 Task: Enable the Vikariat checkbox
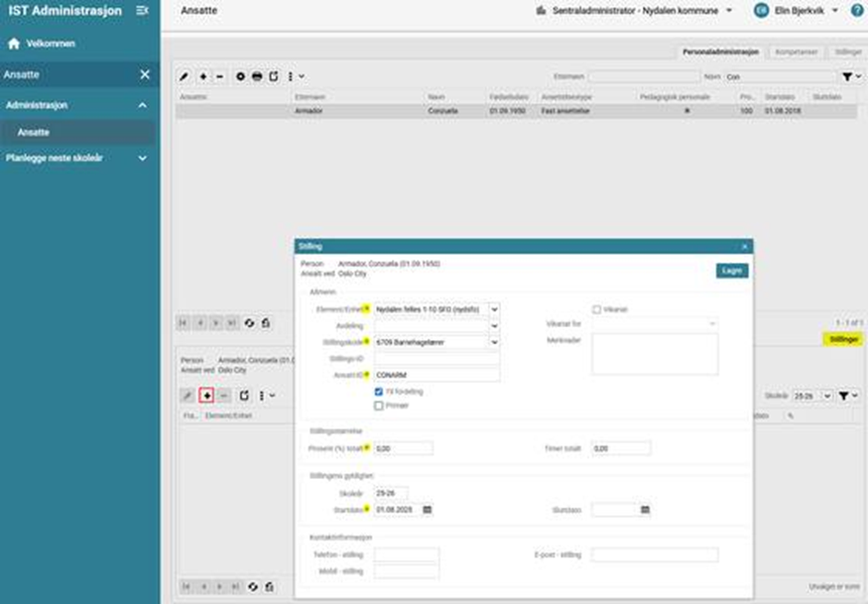597,309
